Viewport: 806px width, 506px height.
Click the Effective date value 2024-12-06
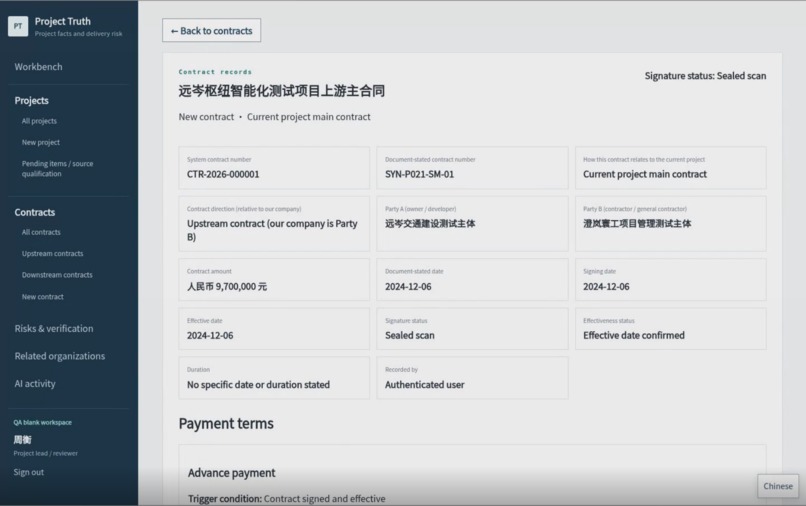pos(210,335)
